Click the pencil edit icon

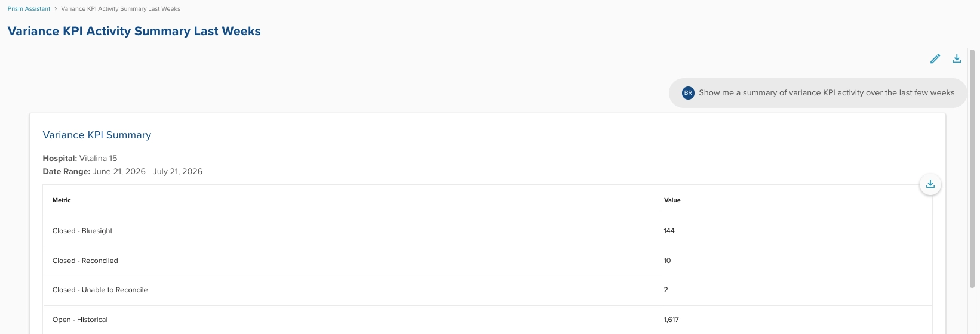(x=935, y=58)
